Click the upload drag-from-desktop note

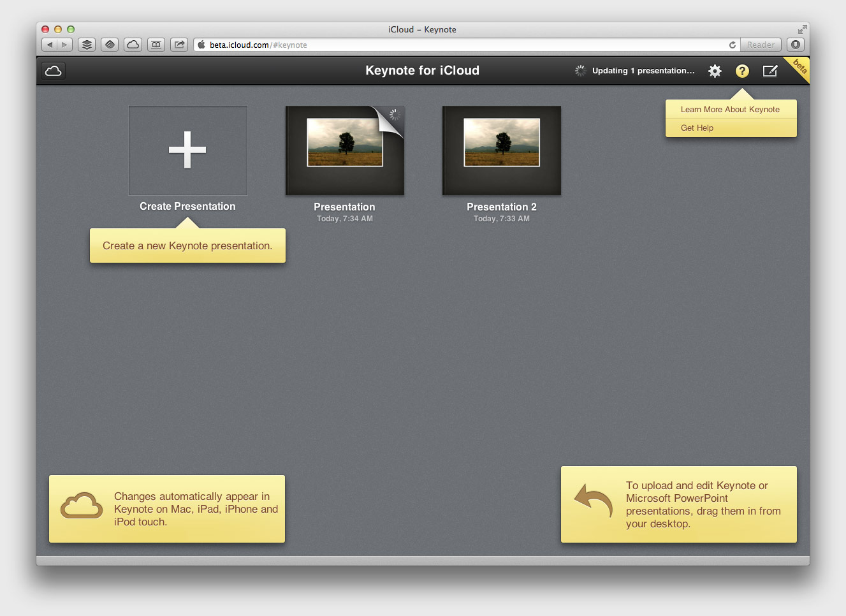coord(679,504)
